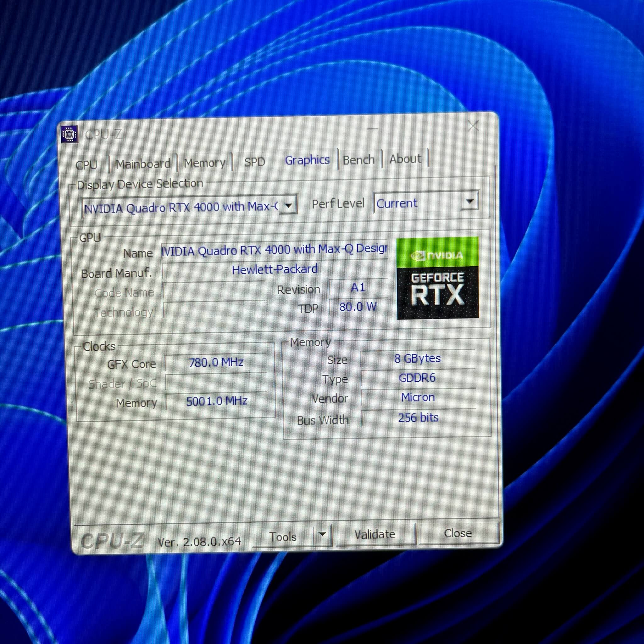Switch to the Memory tab
This screenshot has width=644, height=644.
point(205,163)
